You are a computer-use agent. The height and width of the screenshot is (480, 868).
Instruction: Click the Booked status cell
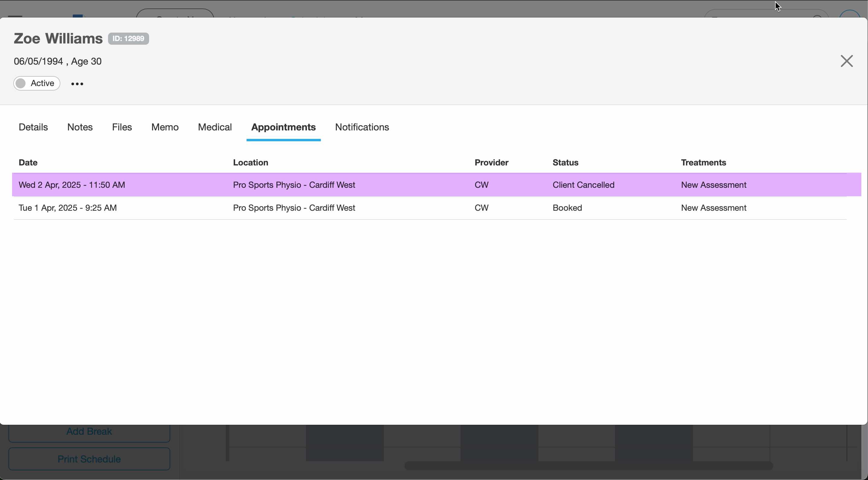point(567,208)
